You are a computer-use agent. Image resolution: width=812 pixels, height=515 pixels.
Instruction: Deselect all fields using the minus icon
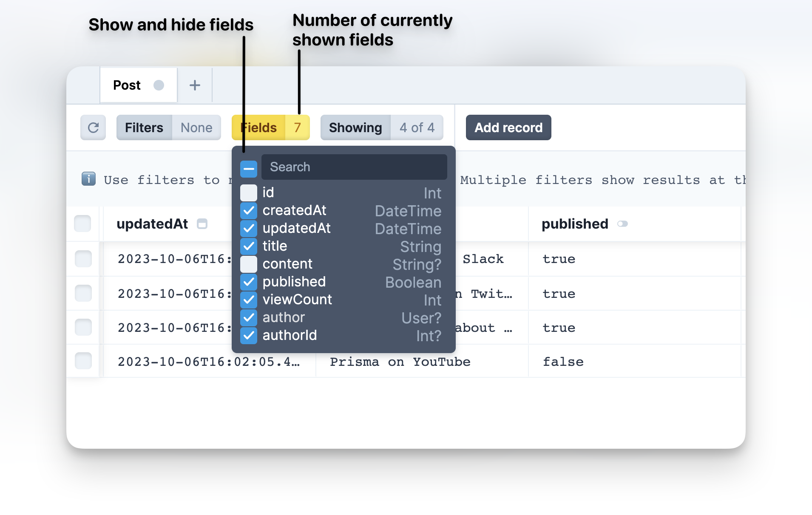tap(248, 167)
